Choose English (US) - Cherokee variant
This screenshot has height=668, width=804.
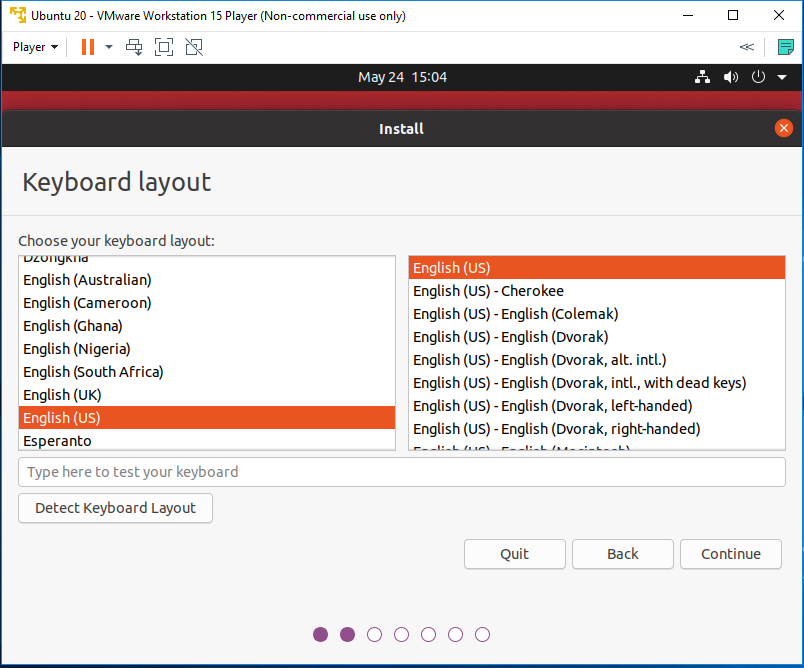[x=597, y=291]
